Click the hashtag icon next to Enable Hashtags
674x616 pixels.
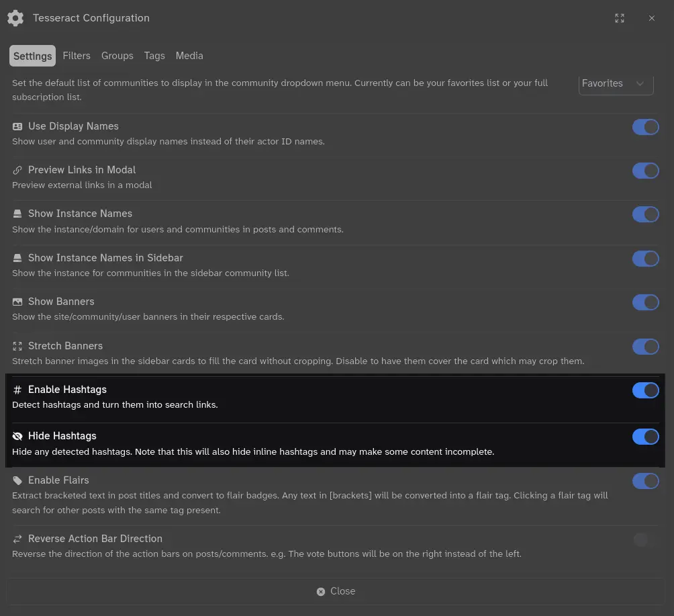(17, 390)
